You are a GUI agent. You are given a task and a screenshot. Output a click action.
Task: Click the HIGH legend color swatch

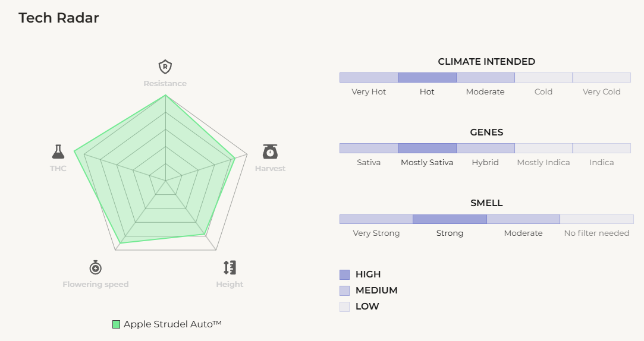(345, 274)
